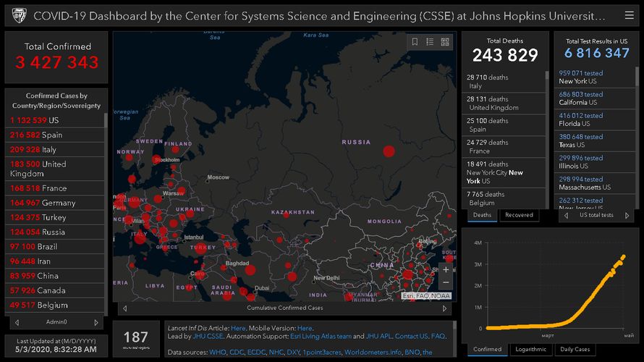Open the Esri Living Atlas team link

click(321, 337)
